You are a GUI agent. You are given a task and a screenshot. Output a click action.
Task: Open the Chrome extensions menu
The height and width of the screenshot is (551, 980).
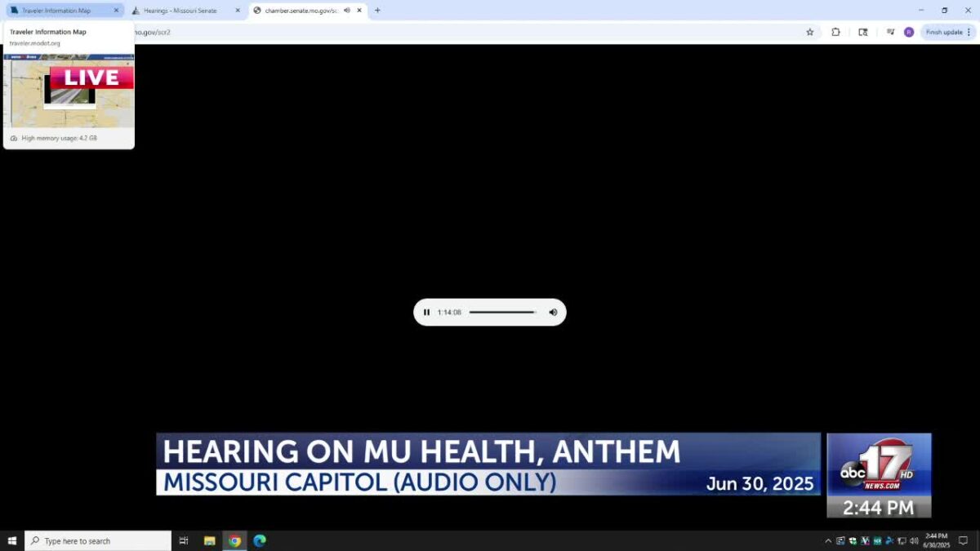835,32
